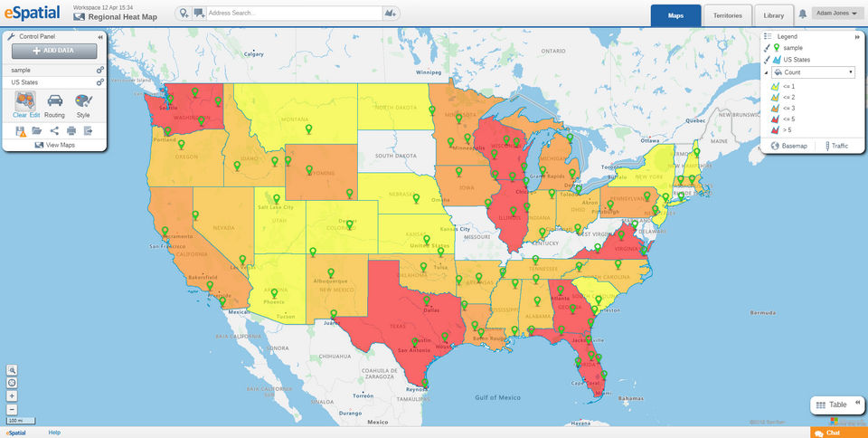868x438 pixels.
Task: Click the '<= 2' legend swatch
Action: point(776,97)
